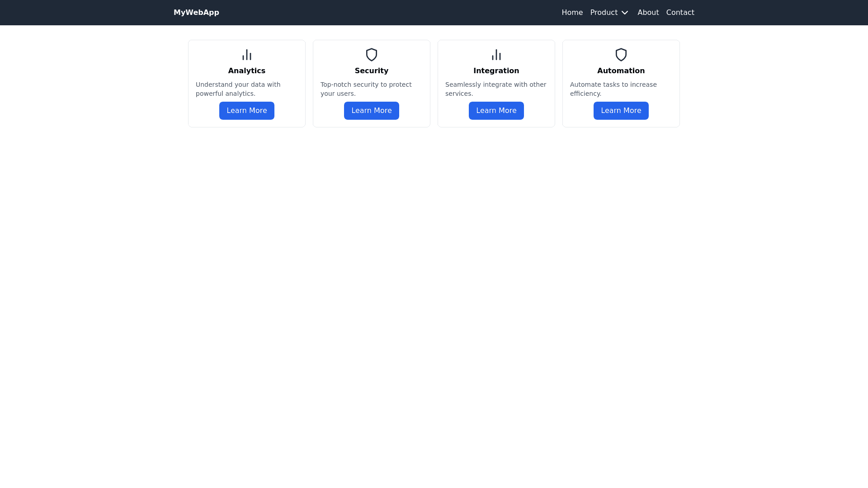Click the bar chart icon in Analytics card
The width and height of the screenshot is (868, 488).
[247, 55]
